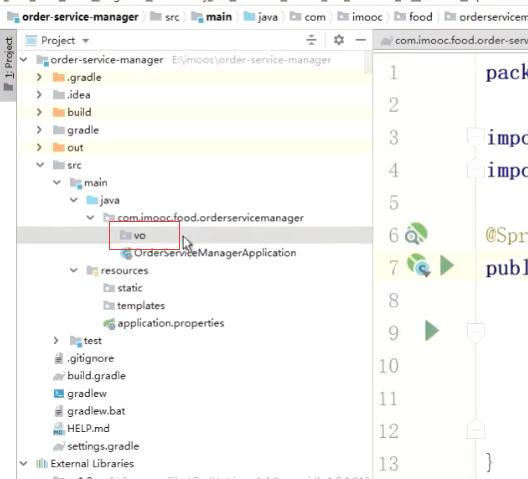Open OrderServiceManagerApplication class

coord(215,253)
